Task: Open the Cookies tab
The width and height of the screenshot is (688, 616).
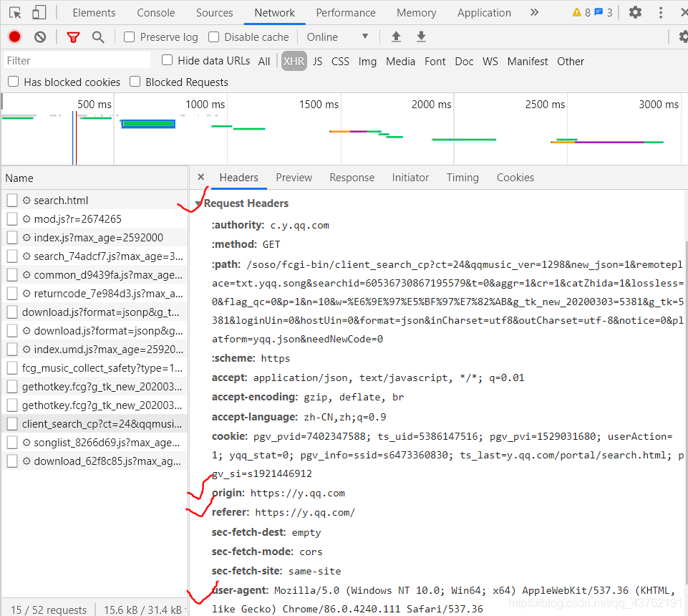Action: click(515, 178)
